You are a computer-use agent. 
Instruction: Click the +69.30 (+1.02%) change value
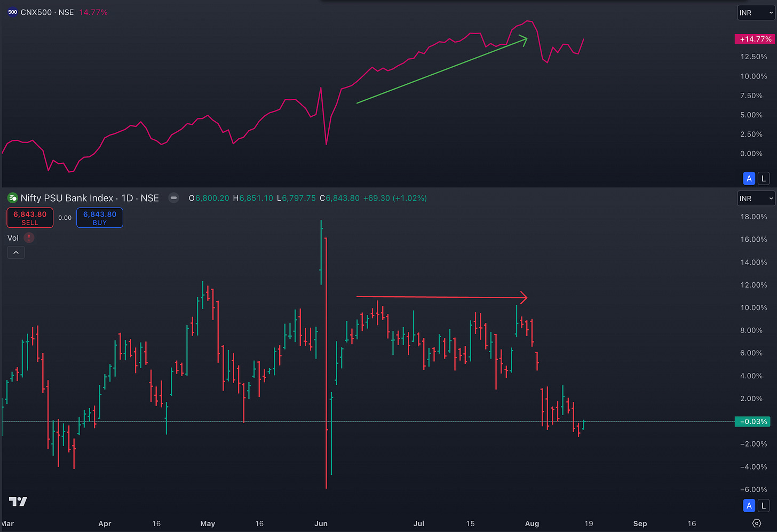point(395,198)
